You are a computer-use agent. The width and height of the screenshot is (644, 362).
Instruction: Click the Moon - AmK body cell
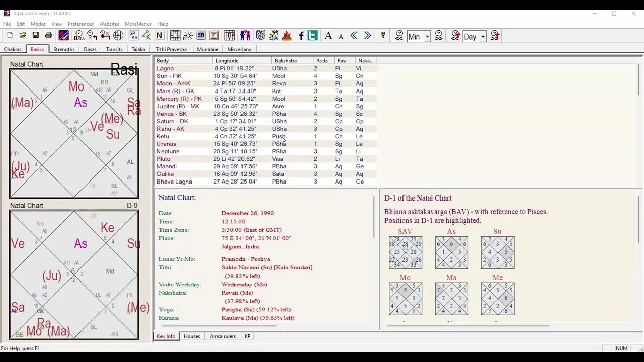tap(174, 83)
